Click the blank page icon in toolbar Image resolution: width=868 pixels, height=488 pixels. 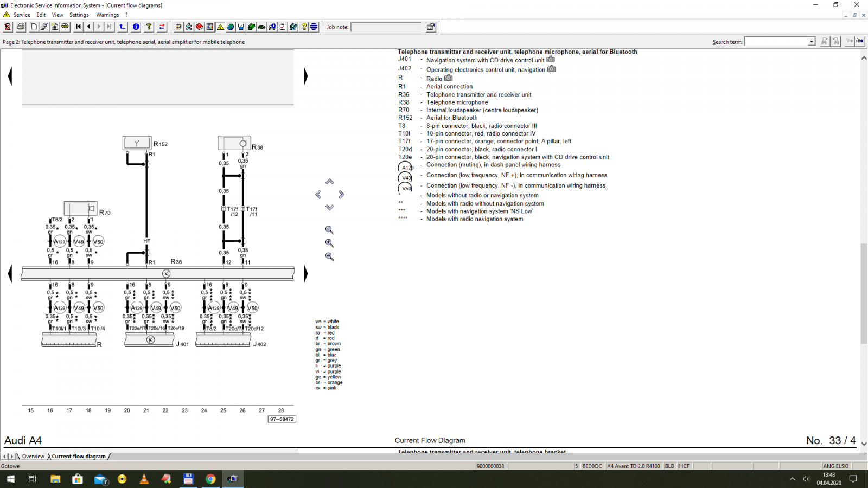(x=34, y=27)
